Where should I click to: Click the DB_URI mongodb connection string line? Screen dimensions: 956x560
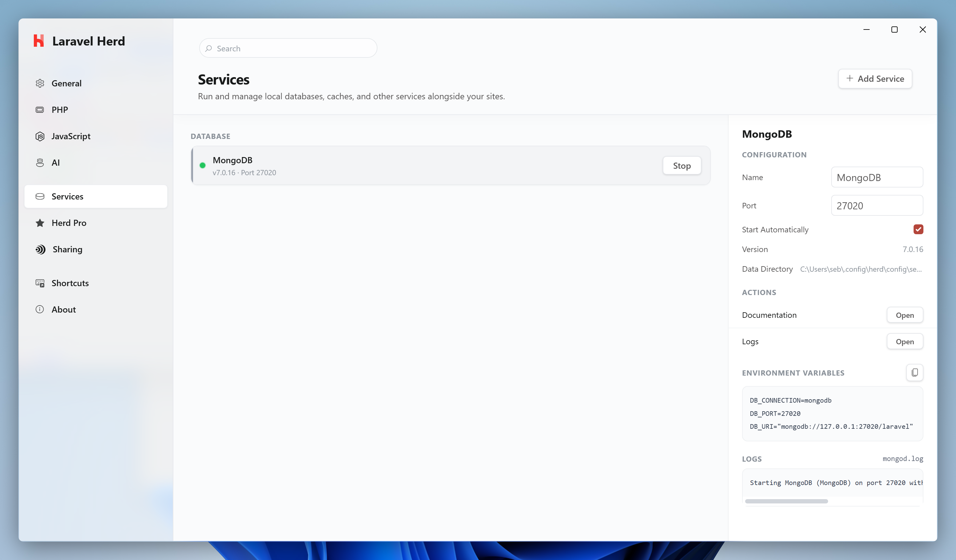(831, 426)
